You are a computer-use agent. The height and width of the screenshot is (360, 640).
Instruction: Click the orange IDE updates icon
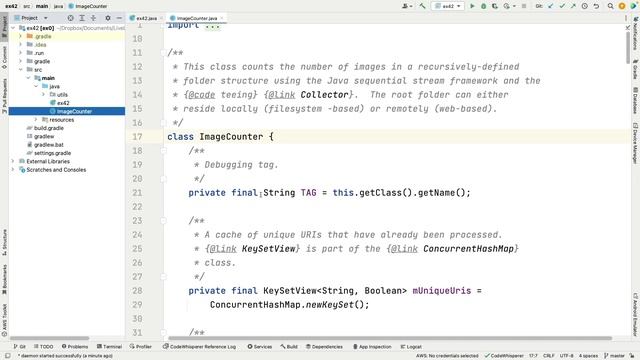pos(622,6)
